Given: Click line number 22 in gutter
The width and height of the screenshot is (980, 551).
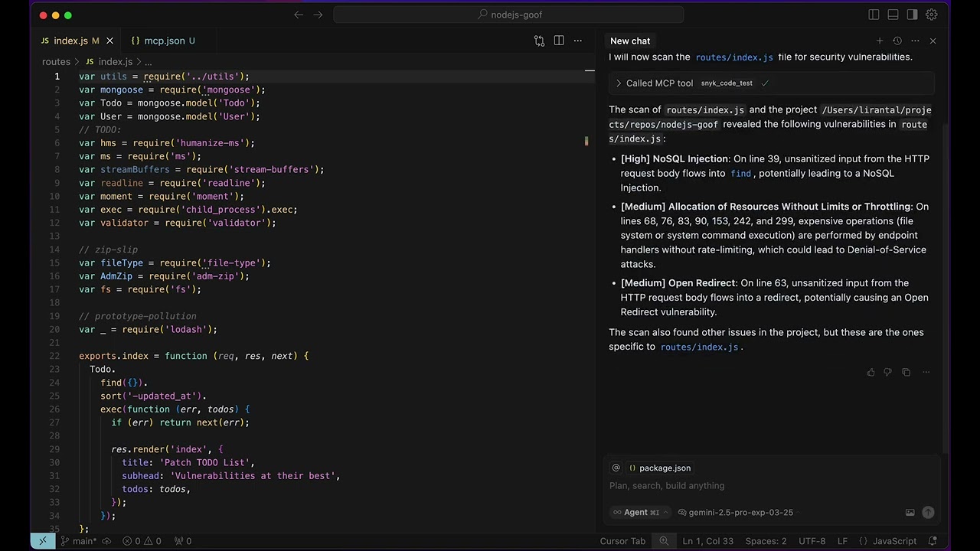Looking at the screenshot, I should pos(54,356).
